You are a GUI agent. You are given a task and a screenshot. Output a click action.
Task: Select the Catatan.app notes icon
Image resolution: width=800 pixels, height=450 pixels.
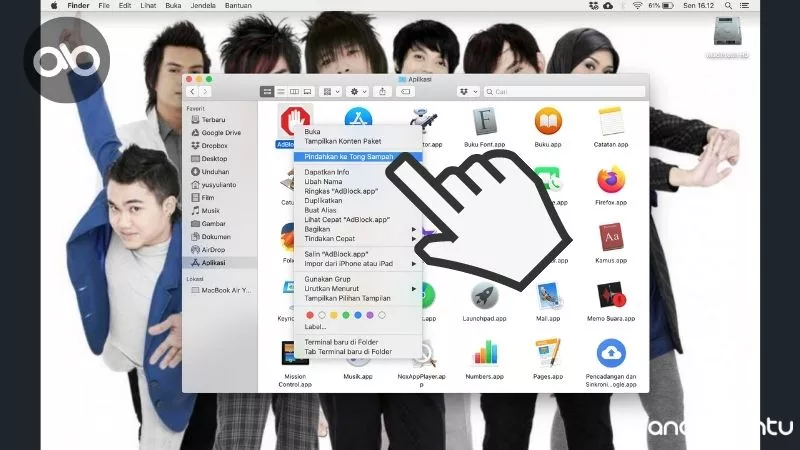611,121
